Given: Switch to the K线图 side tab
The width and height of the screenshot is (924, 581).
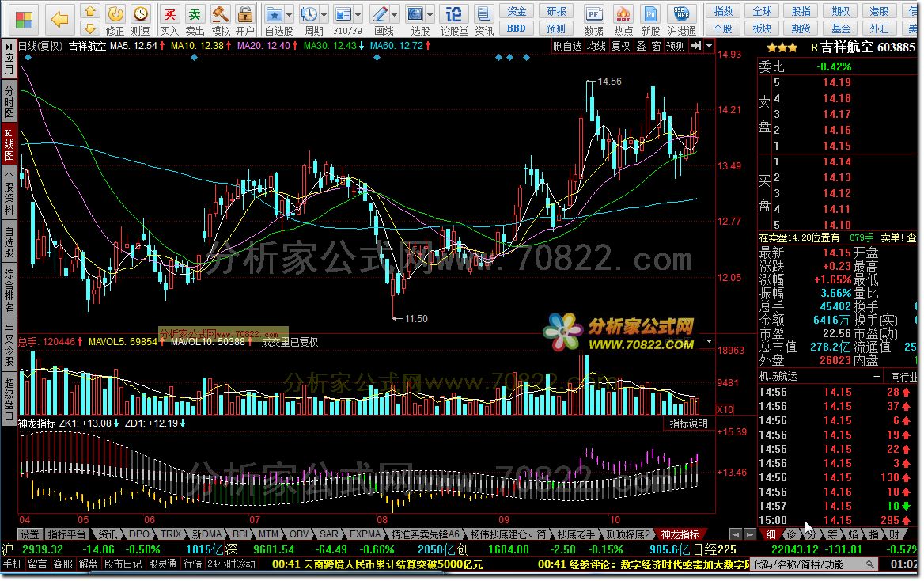Looking at the screenshot, I should [x=9, y=145].
